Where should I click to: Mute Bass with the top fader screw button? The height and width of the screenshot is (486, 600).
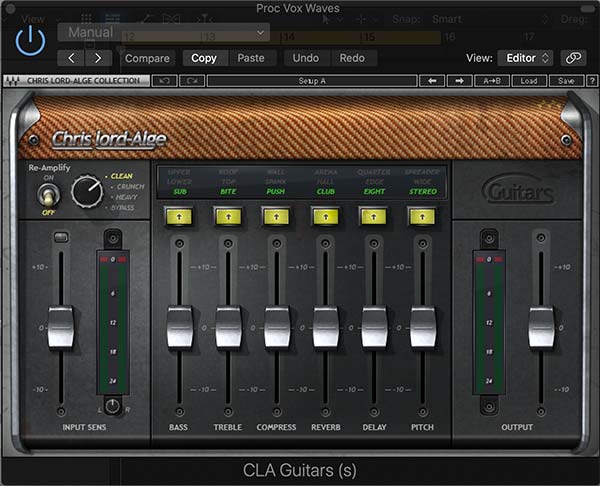tap(179, 243)
